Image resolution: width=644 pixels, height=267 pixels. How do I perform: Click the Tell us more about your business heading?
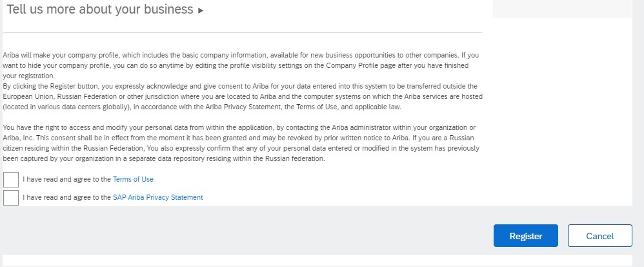coord(100,10)
